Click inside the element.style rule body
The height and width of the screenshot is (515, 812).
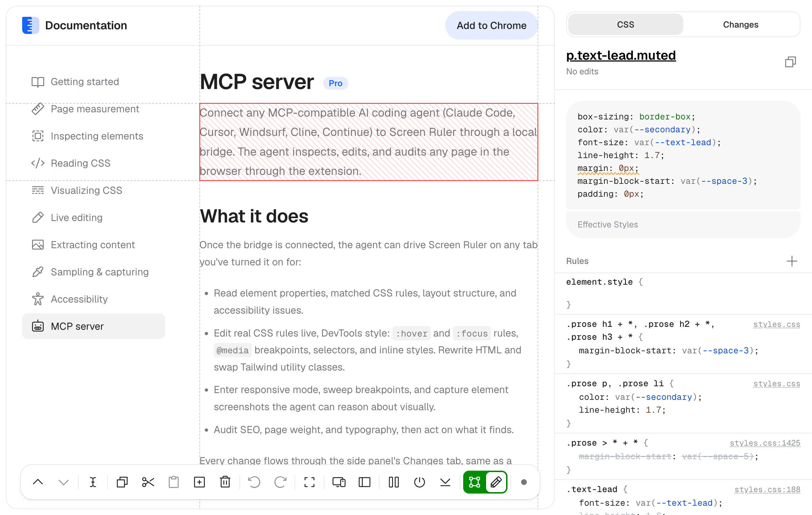[683, 293]
